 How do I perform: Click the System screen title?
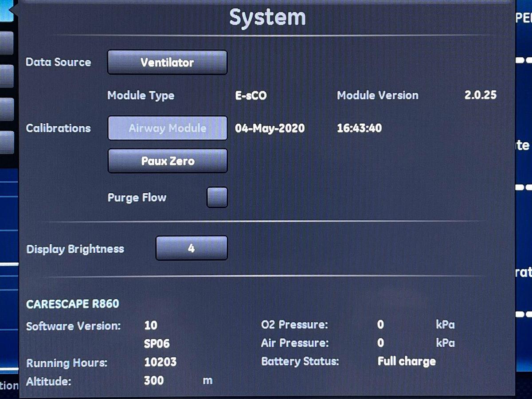(x=267, y=17)
